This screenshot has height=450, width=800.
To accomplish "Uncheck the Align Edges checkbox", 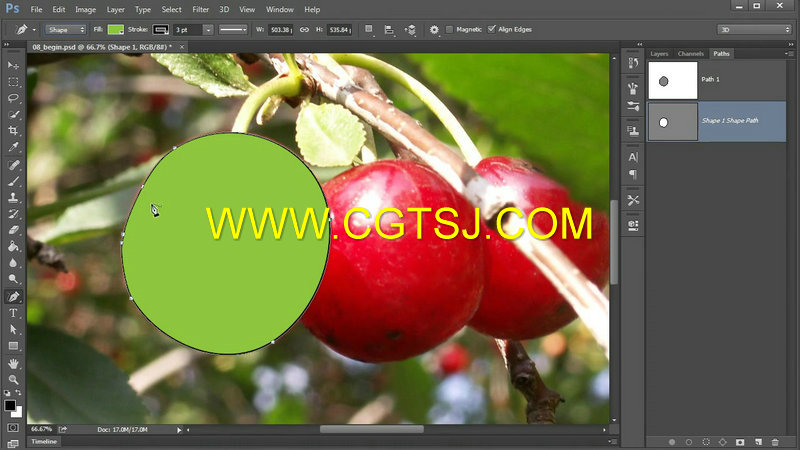I will pos(491,29).
